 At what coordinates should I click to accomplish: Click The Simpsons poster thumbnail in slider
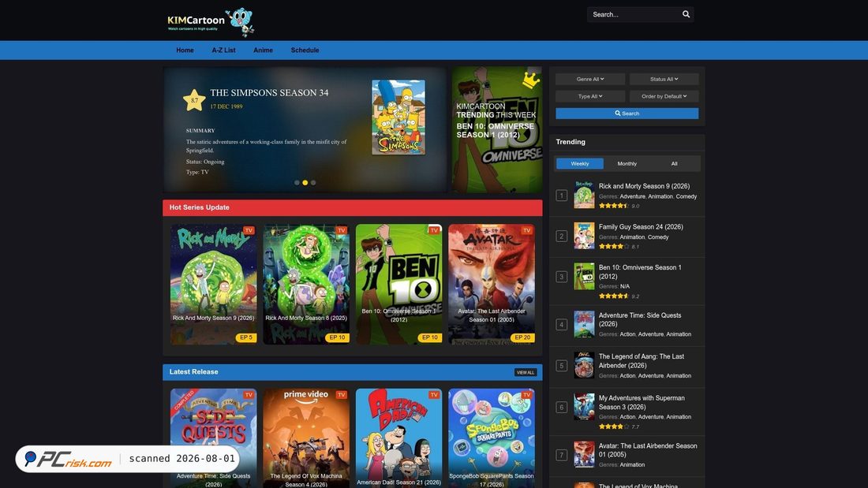coord(398,117)
